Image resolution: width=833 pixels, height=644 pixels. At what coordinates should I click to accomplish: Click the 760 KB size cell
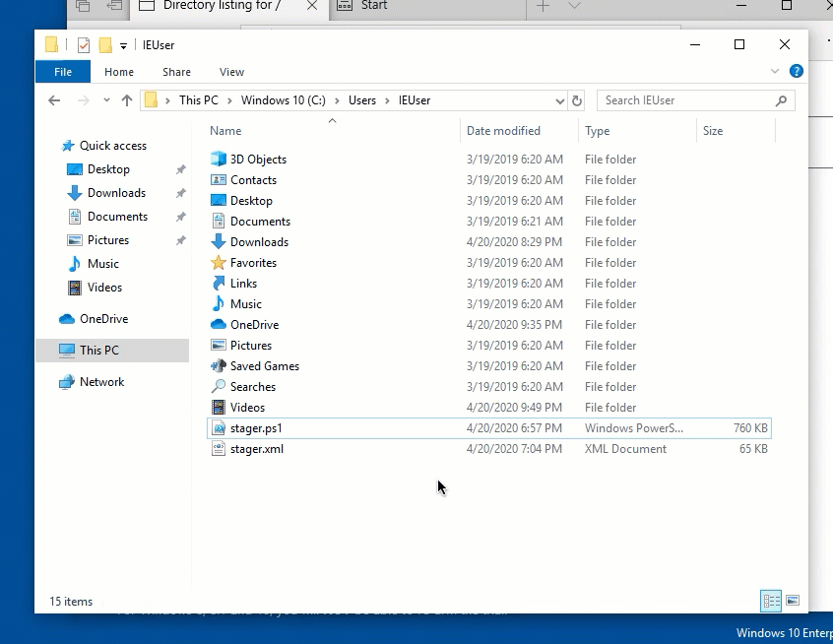tap(750, 428)
